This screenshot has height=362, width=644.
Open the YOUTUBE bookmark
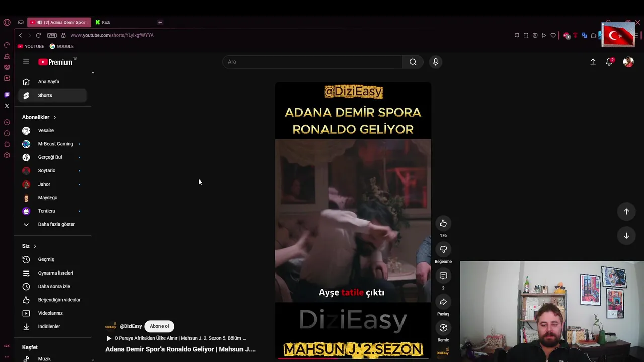(x=31, y=46)
